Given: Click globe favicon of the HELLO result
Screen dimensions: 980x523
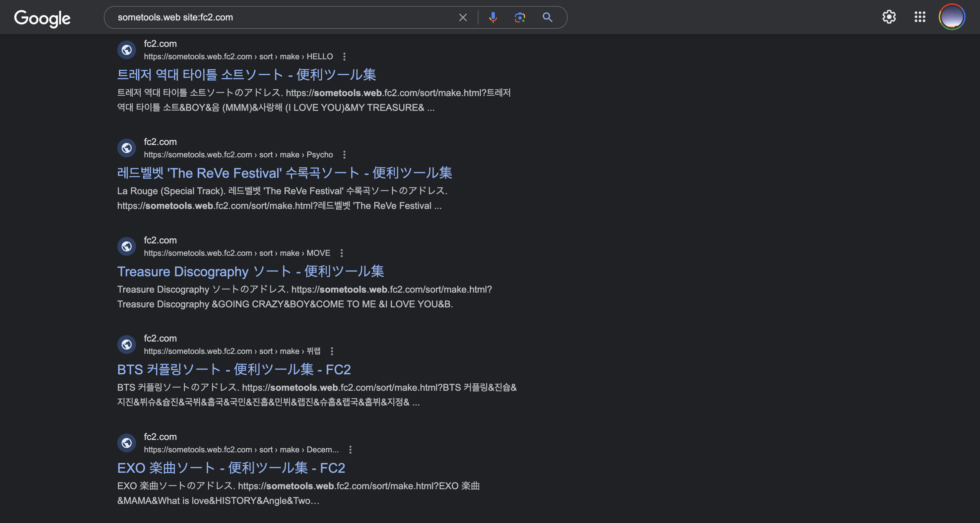Looking at the screenshot, I should (x=127, y=50).
